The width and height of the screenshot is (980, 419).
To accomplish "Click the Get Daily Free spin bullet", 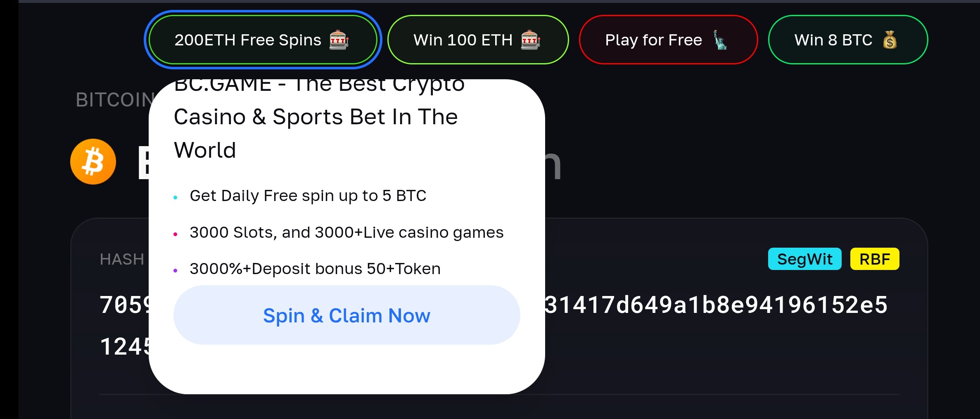I will (x=308, y=196).
